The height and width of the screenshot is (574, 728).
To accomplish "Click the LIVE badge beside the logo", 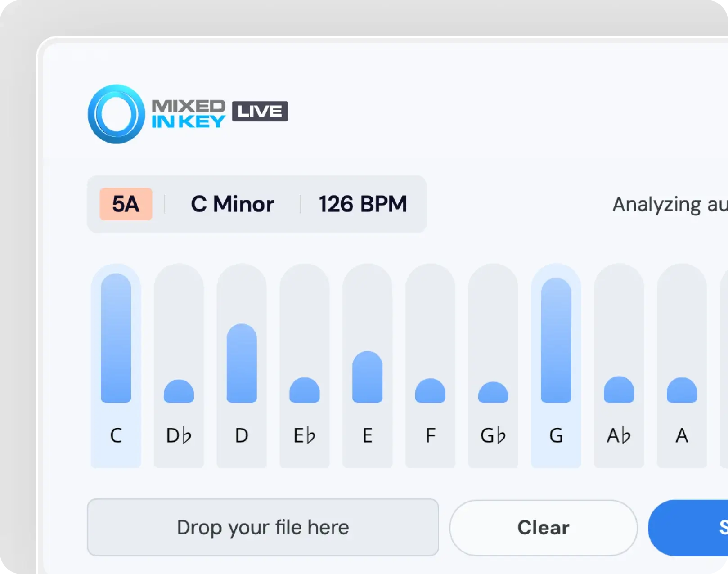I will coord(260,111).
